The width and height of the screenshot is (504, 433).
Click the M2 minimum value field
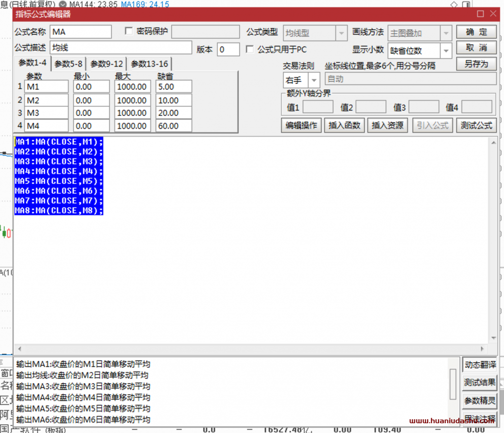coord(91,100)
